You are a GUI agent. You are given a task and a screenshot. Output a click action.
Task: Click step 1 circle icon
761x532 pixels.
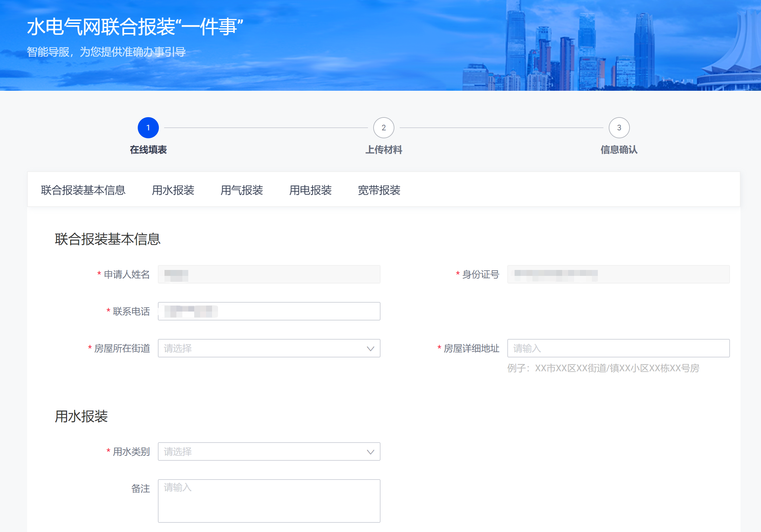pyautogui.click(x=148, y=127)
